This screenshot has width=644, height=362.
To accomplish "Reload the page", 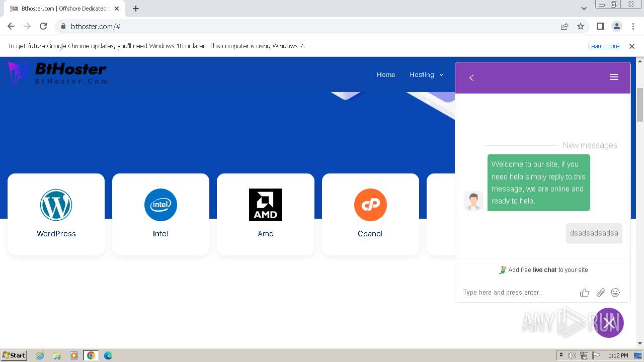I will [x=43, y=26].
